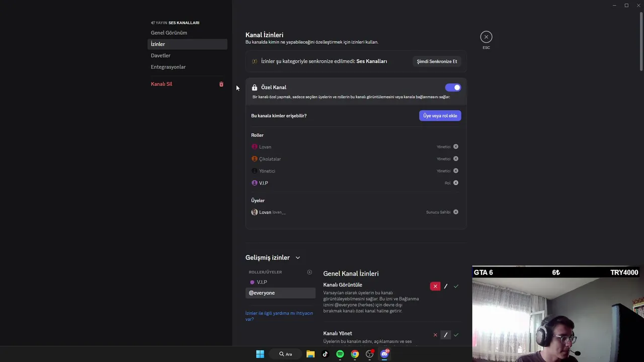
Task: Open the Genel Görünüm settings page
Action: [x=187, y=33]
